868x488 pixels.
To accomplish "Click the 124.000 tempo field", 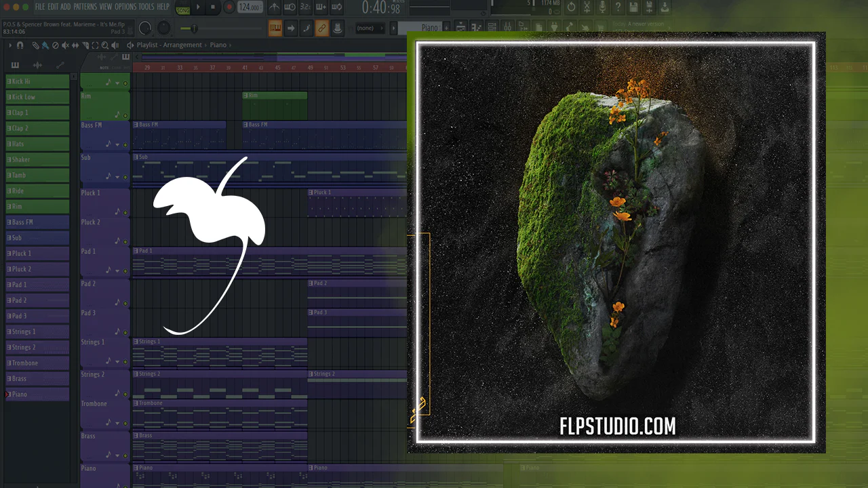I will coord(250,7).
